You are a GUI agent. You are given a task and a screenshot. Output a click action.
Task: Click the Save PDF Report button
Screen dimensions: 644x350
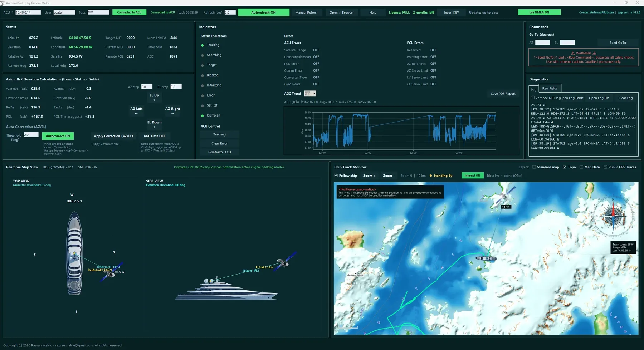503,94
